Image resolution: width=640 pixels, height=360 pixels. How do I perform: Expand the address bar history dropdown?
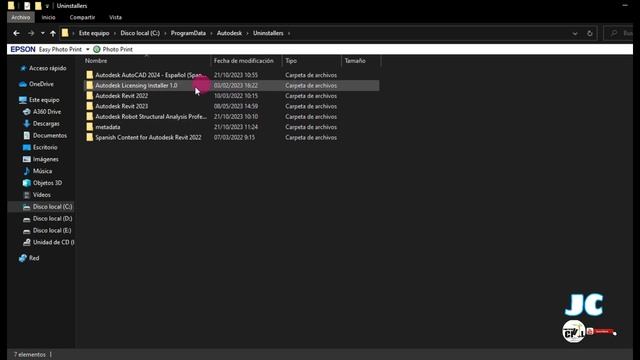(x=575, y=33)
